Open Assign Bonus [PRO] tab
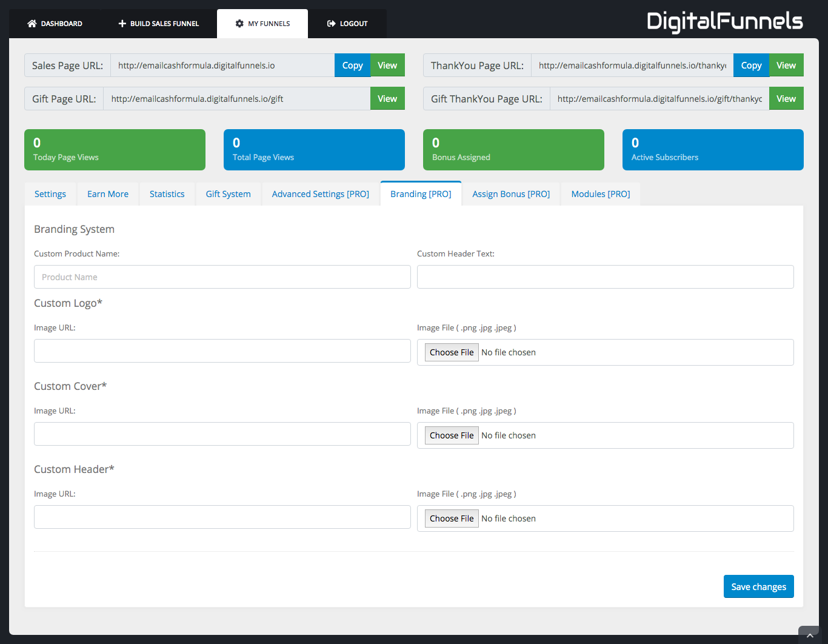Viewport: 828px width, 644px height. [x=512, y=194]
